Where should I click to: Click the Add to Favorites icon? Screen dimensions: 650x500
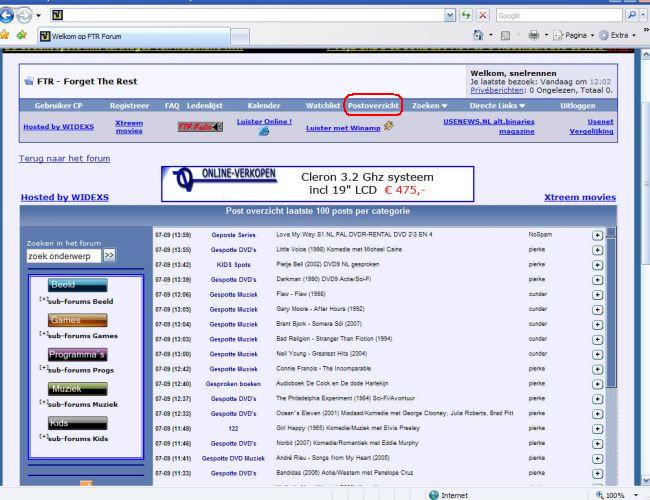[x=22, y=35]
